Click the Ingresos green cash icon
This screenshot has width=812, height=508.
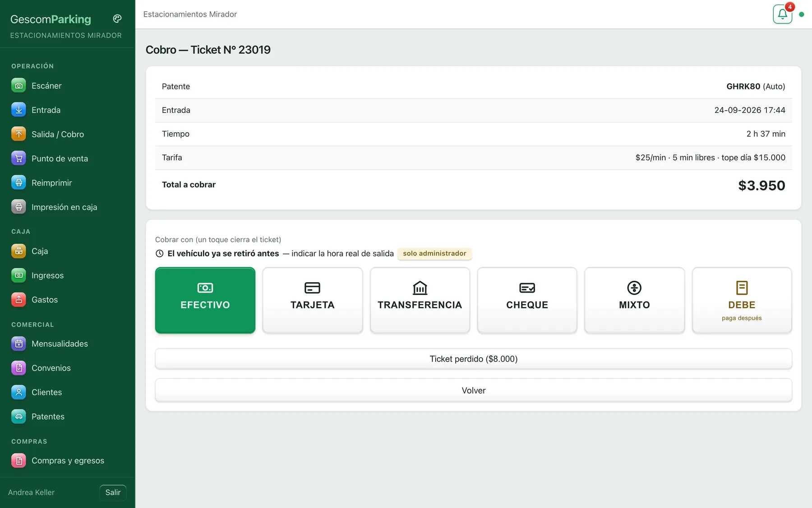tap(18, 275)
